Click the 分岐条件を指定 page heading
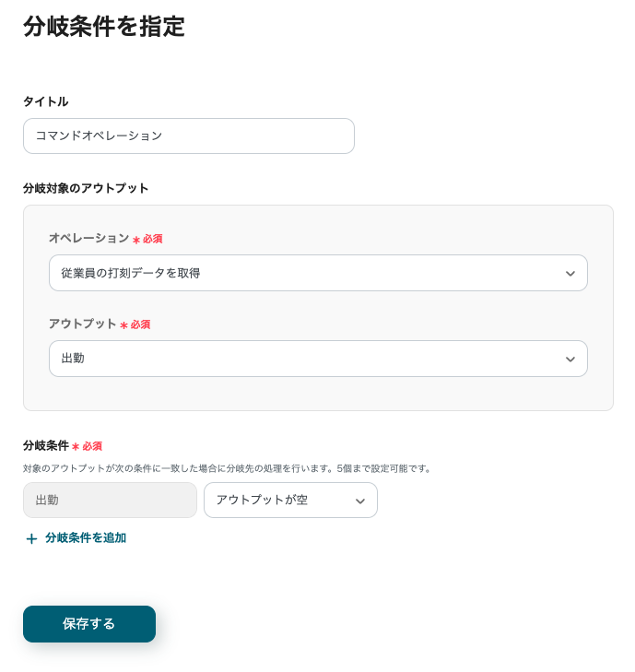Image resolution: width=635 pixels, height=672 pixels. (104, 27)
